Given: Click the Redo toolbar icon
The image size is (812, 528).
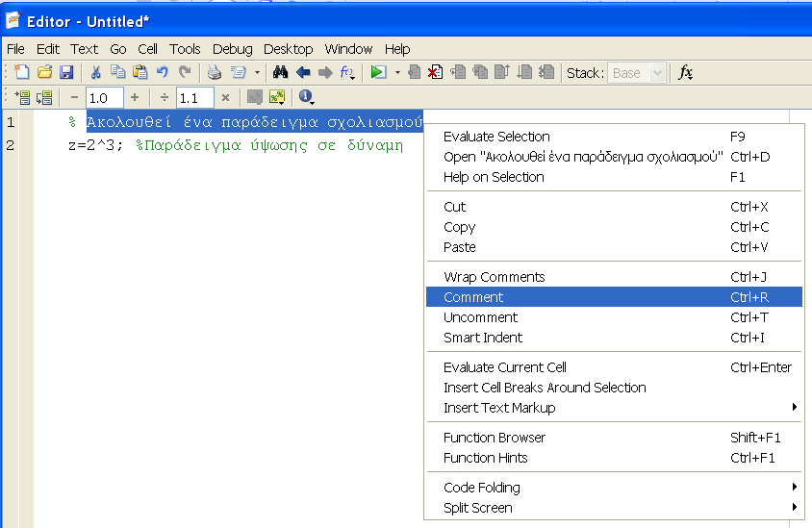Looking at the screenshot, I should pyautogui.click(x=185, y=72).
